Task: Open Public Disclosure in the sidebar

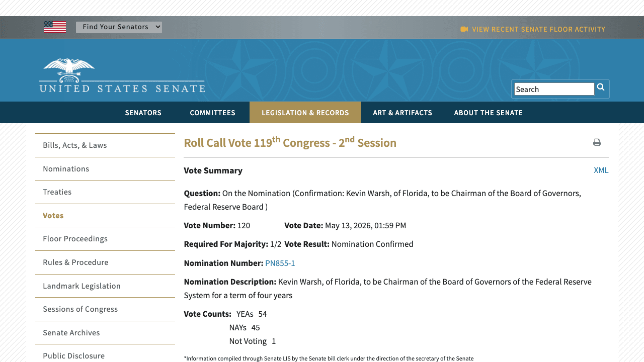Action: point(105,354)
